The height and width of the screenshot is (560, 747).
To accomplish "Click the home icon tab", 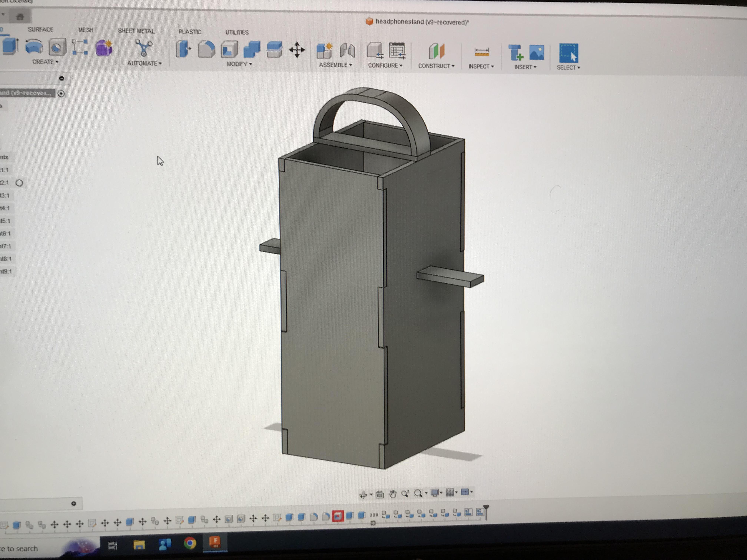I will tap(20, 16).
